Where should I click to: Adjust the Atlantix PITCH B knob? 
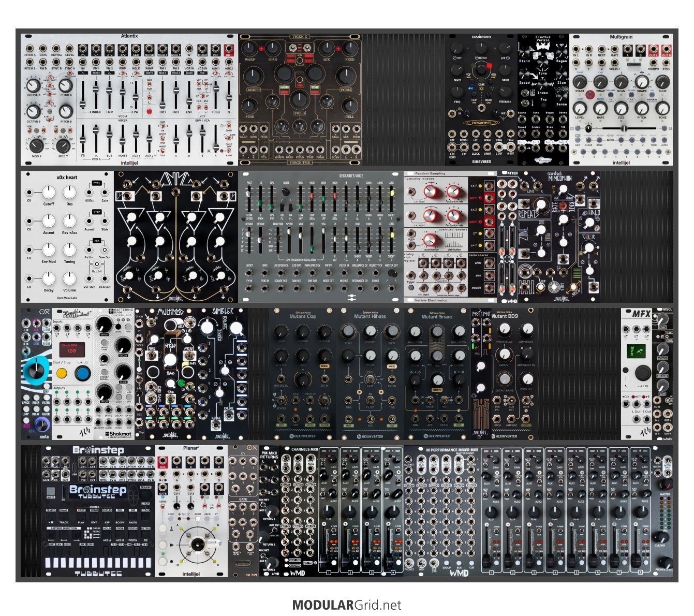[x=66, y=111]
